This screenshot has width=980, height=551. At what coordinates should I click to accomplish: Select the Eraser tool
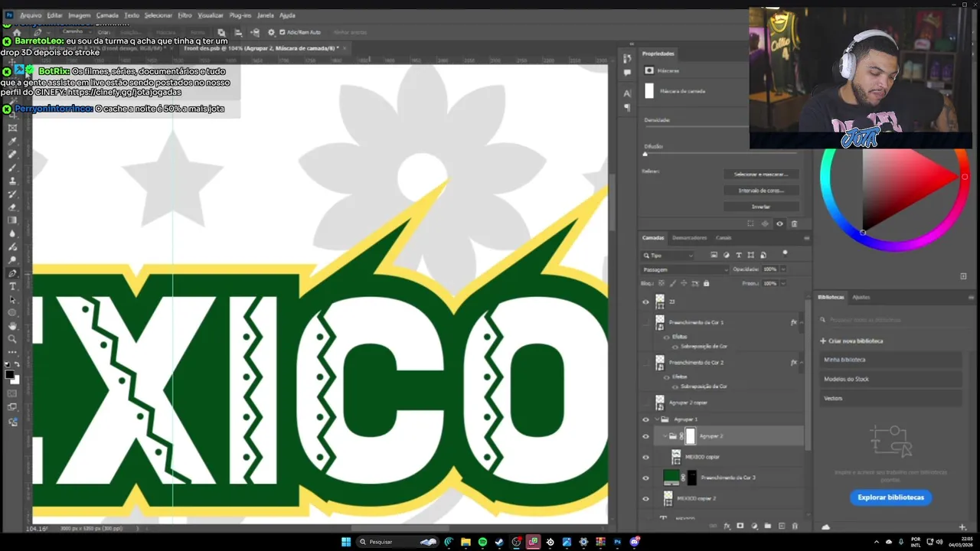(12, 207)
